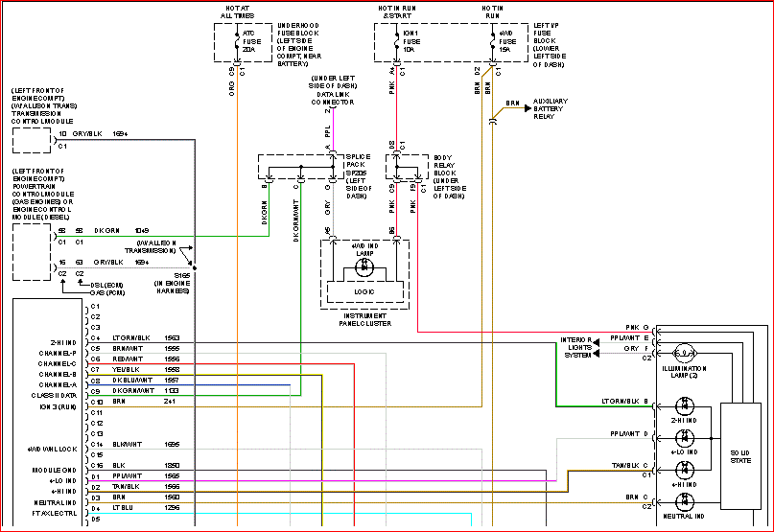Click the CLASS II DATA pin label
This screenshot has width=774, height=532.
tap(55, 396)
